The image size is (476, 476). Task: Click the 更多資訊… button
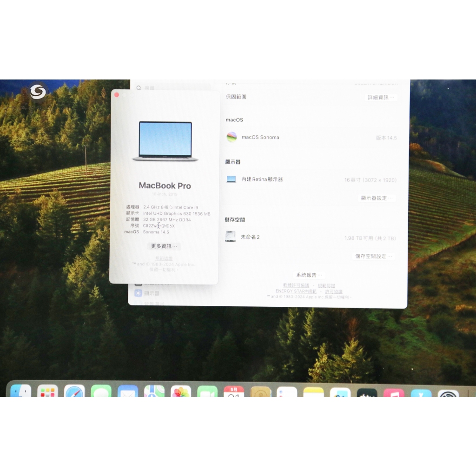164,246
